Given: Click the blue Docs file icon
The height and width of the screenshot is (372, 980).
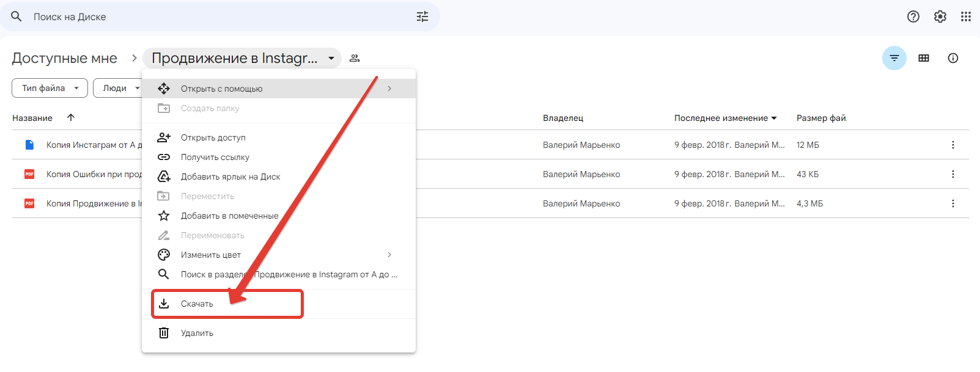Looking at the screenshot, I should pyautogui.click(x=29, y=145).
